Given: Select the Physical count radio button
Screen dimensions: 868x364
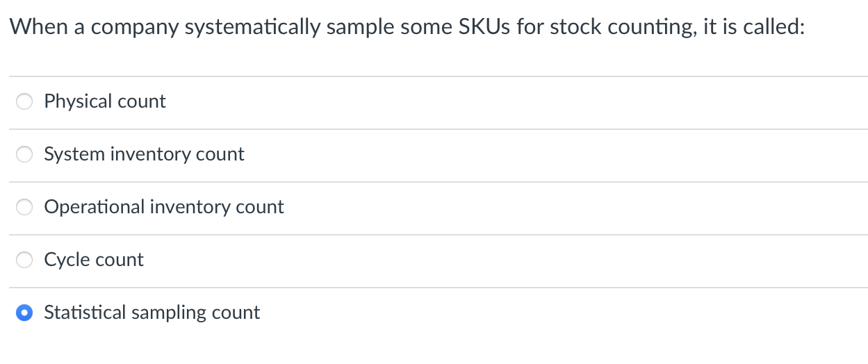Looking at the screenshot, I should click(24, 102).
